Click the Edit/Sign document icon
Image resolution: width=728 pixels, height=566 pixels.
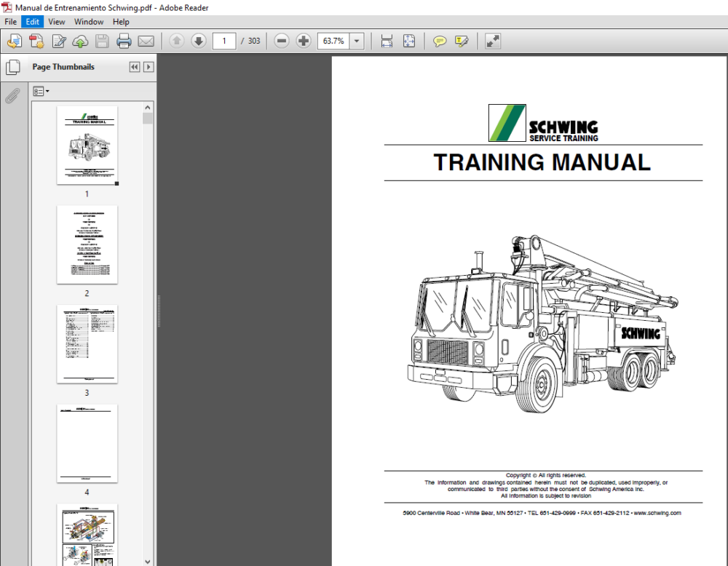click(x=59, y=41)
